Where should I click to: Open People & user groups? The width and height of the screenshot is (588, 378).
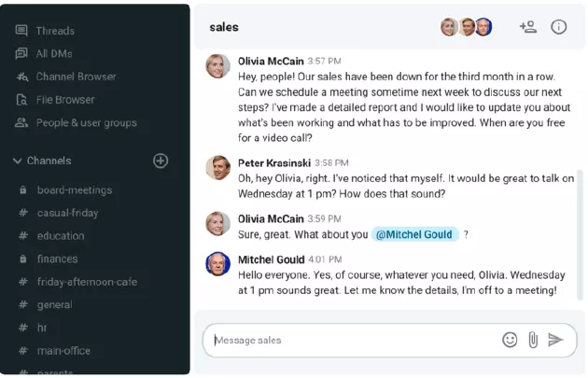click(x=86, y=122)
